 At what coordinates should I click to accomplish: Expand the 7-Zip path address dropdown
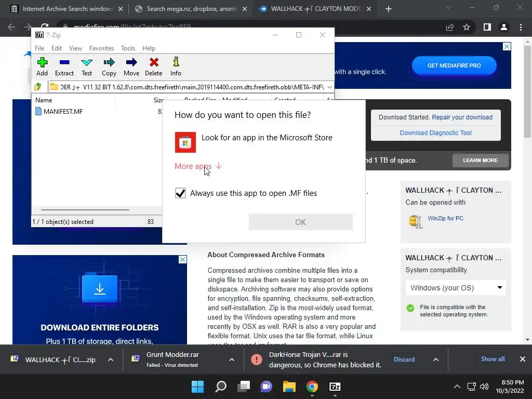point(329,87)
